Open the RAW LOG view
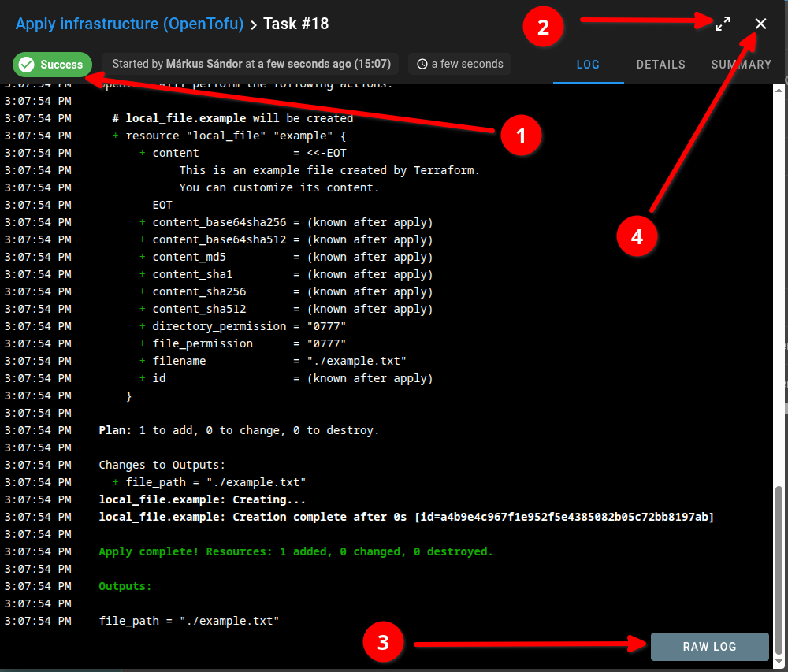 click(x=710, y=646)
